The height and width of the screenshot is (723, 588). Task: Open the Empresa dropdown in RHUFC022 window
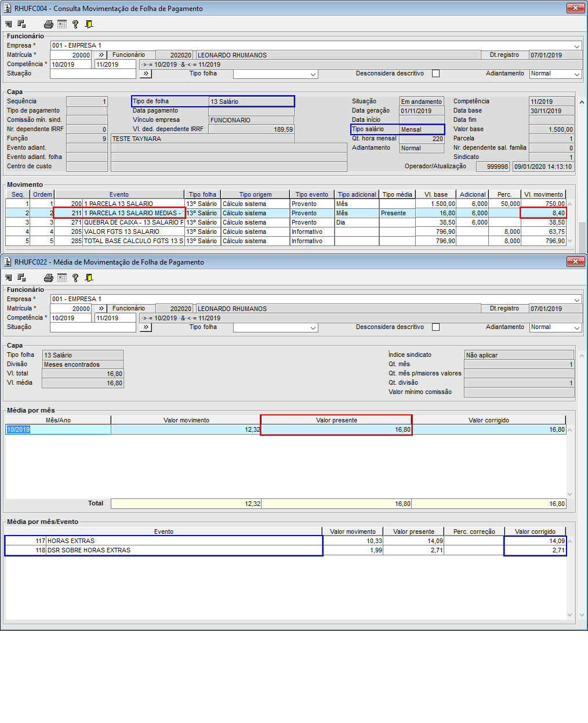(577, 299)
